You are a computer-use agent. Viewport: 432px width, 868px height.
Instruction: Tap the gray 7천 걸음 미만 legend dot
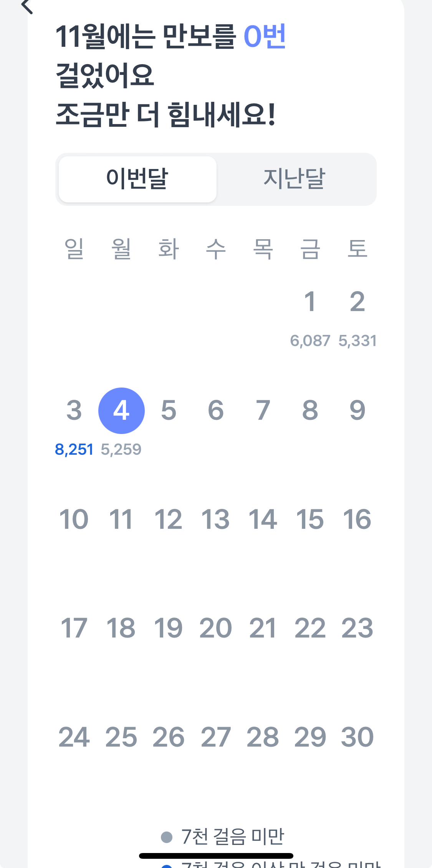[167, 837]
